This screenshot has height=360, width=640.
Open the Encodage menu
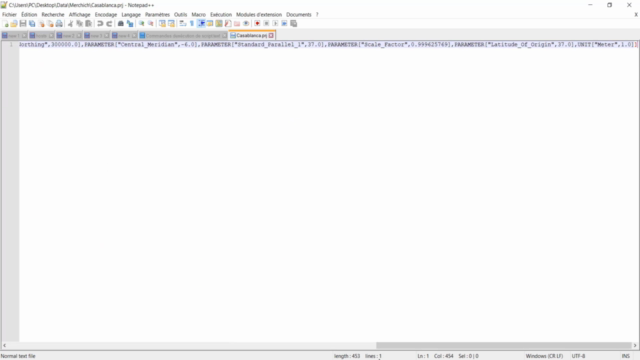[x=106, y=15]
